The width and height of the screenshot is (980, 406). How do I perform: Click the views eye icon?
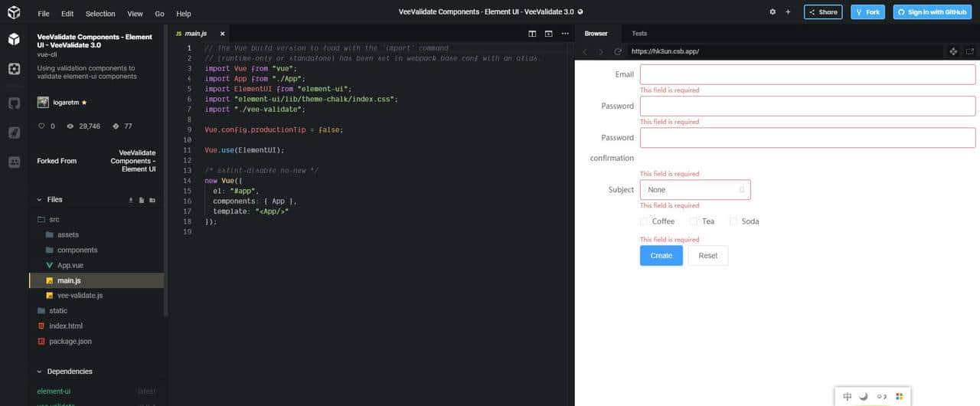coord(70,126)
